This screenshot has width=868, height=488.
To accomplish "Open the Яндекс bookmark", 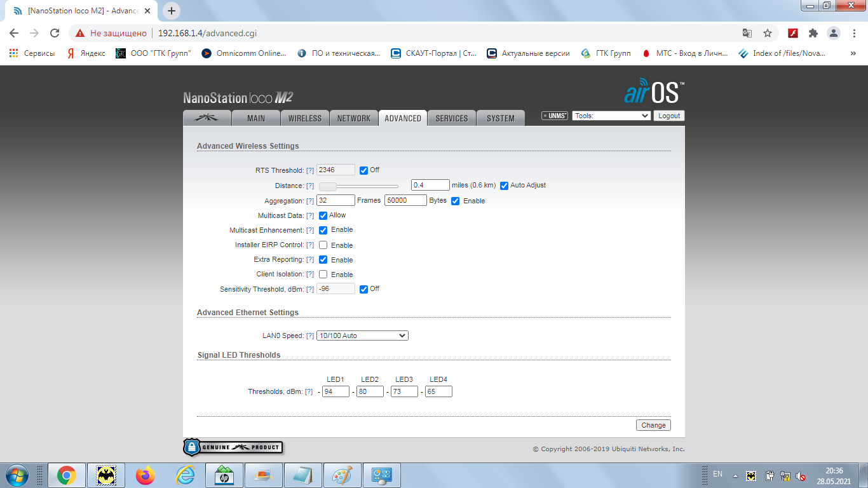I will coord(86,53).
